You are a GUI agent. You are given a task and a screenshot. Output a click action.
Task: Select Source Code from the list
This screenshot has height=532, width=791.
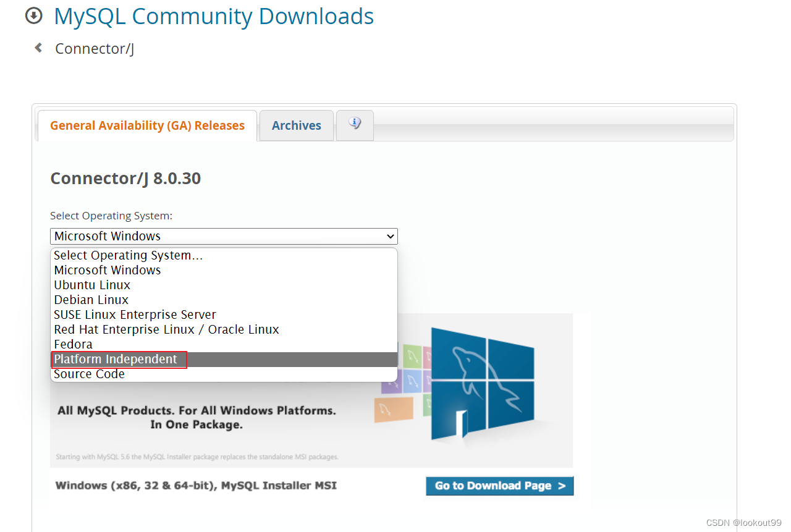click(224, 374)
